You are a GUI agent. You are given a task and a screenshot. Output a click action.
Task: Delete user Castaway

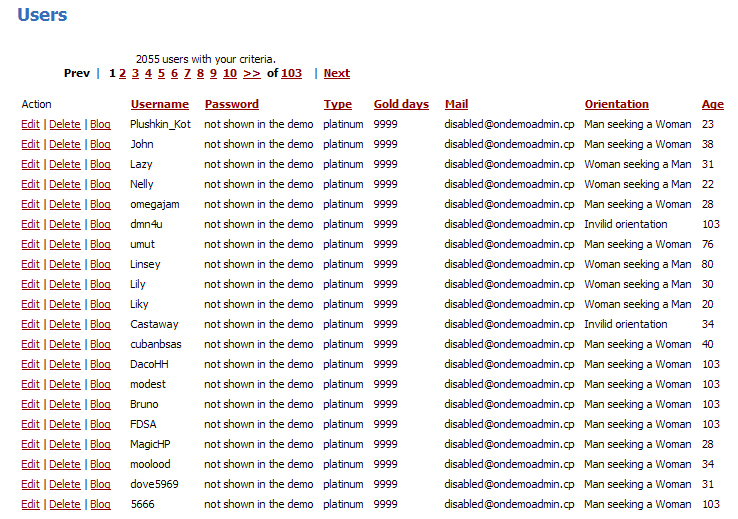click(x=64, y=324)
